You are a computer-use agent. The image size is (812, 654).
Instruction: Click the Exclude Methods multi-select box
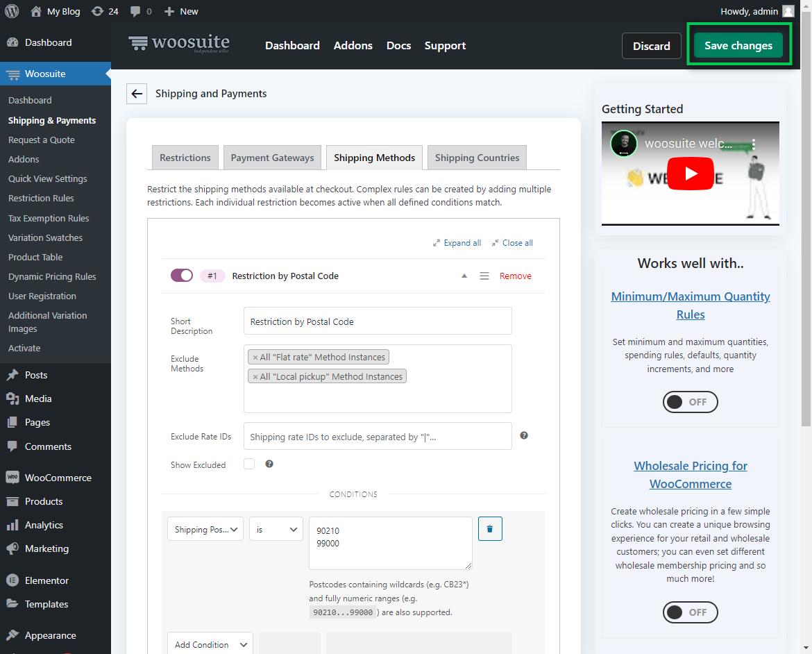378,378
